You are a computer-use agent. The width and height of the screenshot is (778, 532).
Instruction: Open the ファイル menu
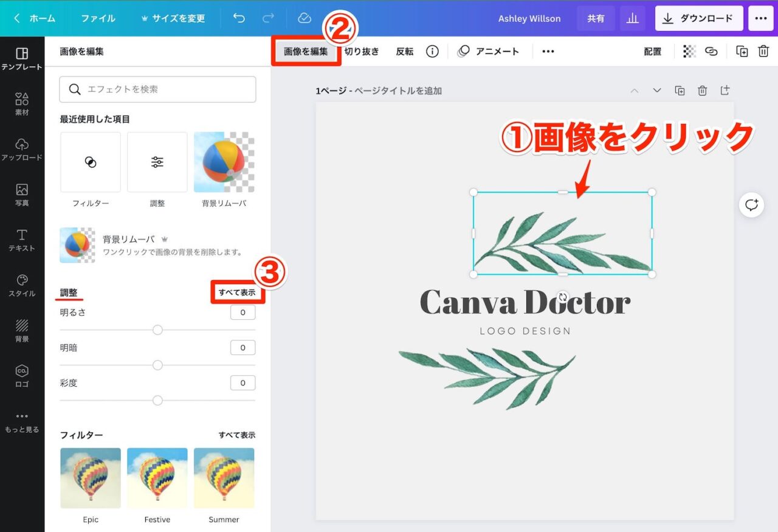click(x=98, y=18)
